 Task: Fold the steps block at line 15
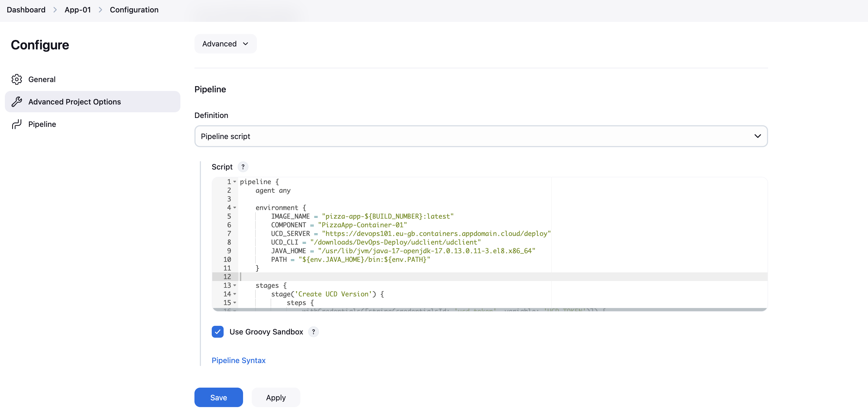pyautogui.click(x=235, y=303)
